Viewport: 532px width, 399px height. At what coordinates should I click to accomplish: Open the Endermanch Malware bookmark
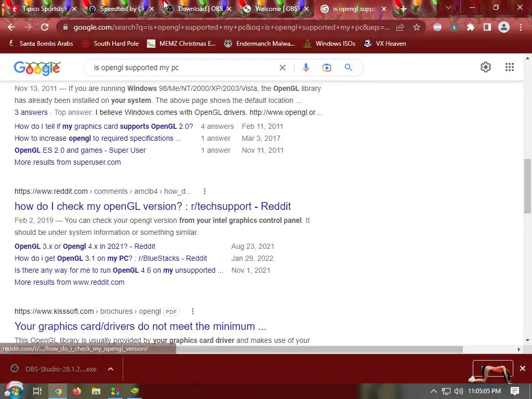tap(260, 44)
